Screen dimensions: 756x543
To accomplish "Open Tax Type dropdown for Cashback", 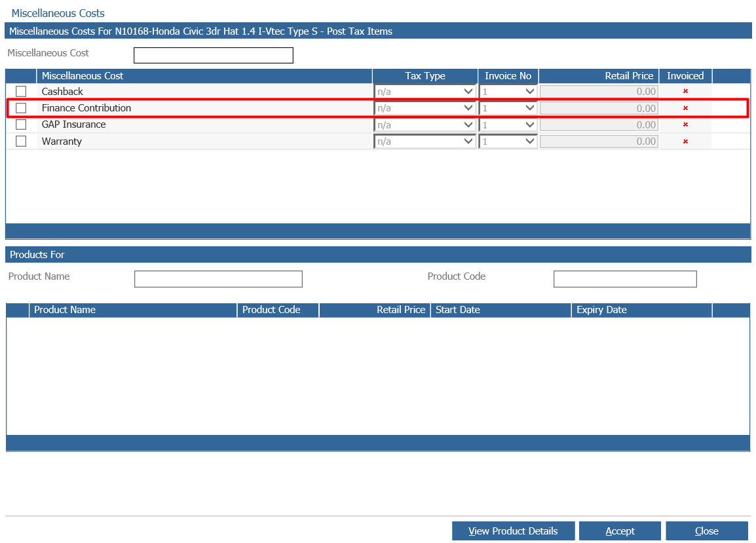I will click(x=425, y=92).
